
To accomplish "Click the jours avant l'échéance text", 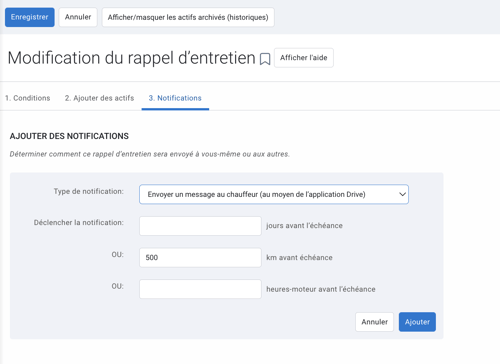I will (x=304, y=226).
